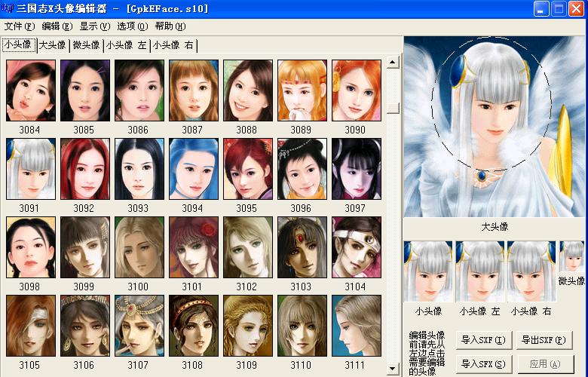Image resolution: width=588 pixels, height=377 pixels.
Task: Click the face portrait numbered 3094
Action: click(x=194, y=169)
